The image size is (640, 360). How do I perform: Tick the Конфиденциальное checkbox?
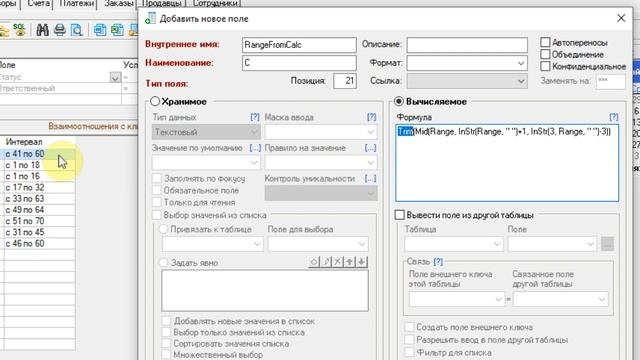[545, 66]
